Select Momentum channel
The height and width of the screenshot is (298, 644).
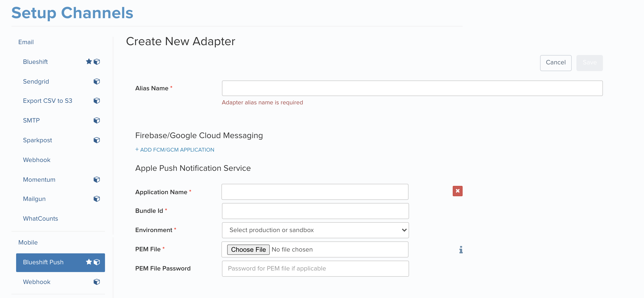[x=39, y=180]
